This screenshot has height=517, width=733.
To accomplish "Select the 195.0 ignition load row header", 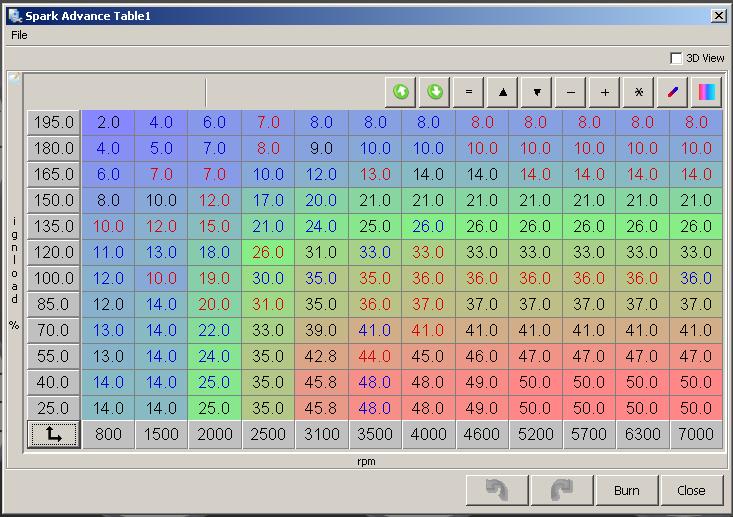I will 54,122.
